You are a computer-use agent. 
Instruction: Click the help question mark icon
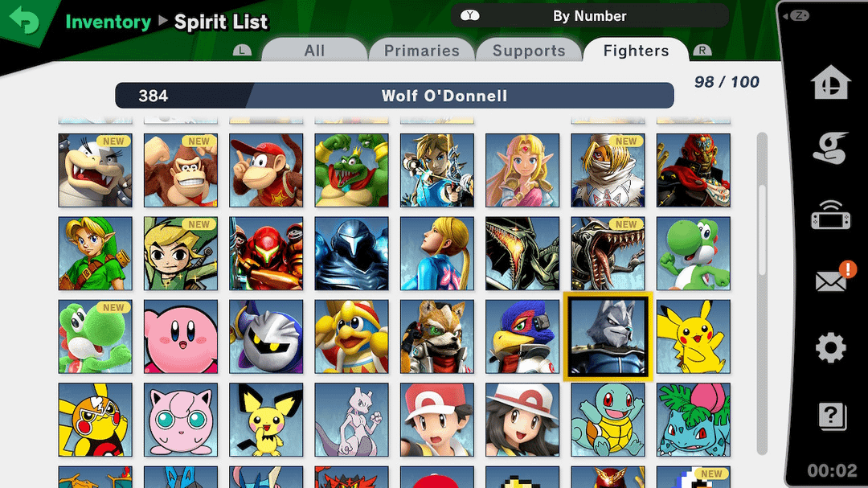click(832, 416)
